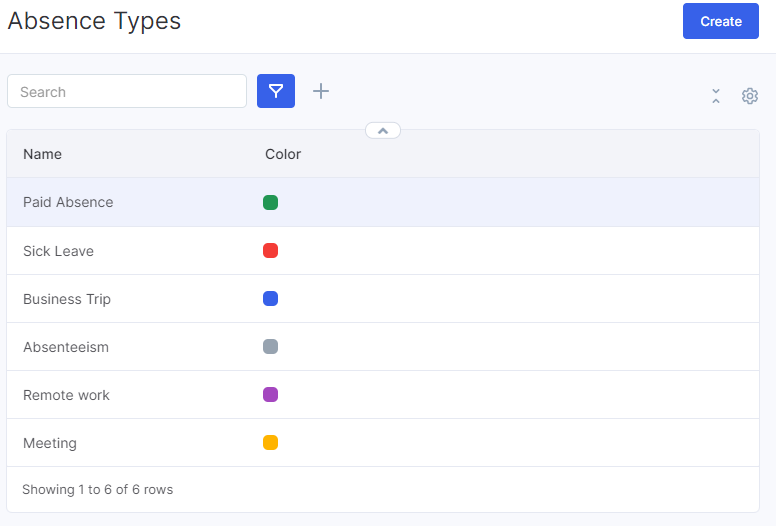776x526 pixels.
Task: Click the purple Remote work color swatch
Action: coord(270,394)
